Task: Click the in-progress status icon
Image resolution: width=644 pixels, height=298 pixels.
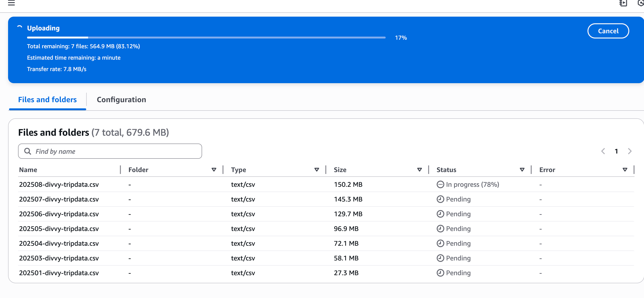Action: coord(440,184)
